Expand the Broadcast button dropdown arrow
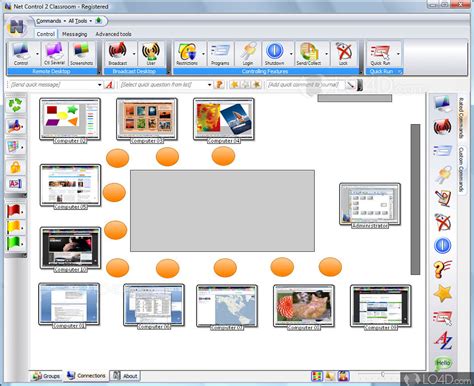Viewport: 474px width, 386px height. tap(134, 54)
